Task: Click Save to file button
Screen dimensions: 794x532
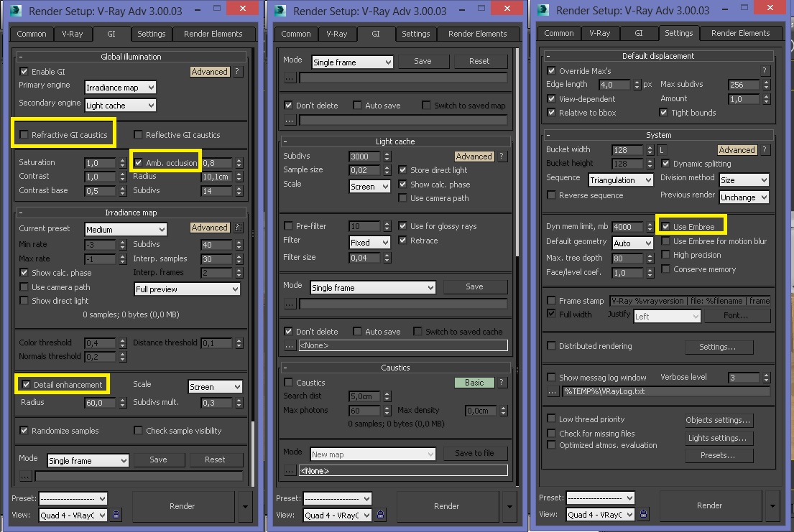Action: pyautogui.click(x=474, y=453)
